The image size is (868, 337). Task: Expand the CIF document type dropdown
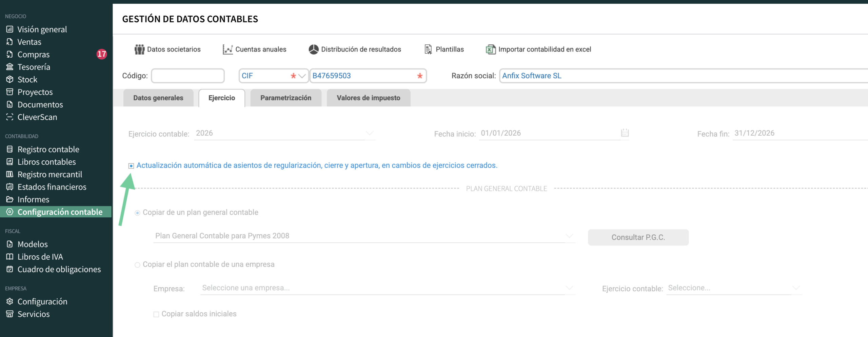302,76
